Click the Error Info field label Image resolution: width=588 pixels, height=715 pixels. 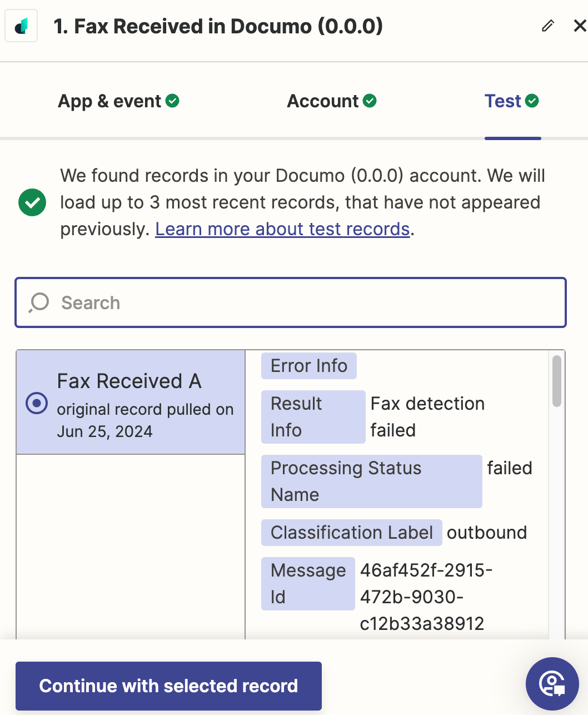309,366
